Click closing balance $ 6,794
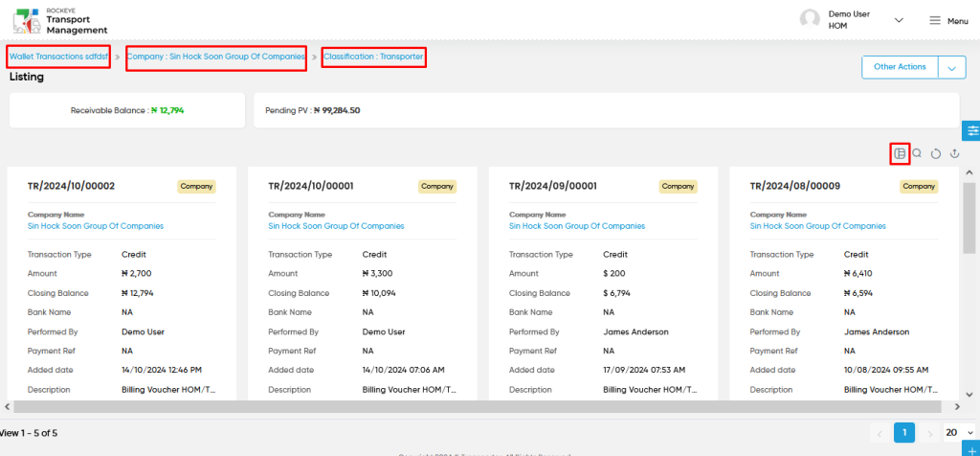 click(x=617, y=293)
